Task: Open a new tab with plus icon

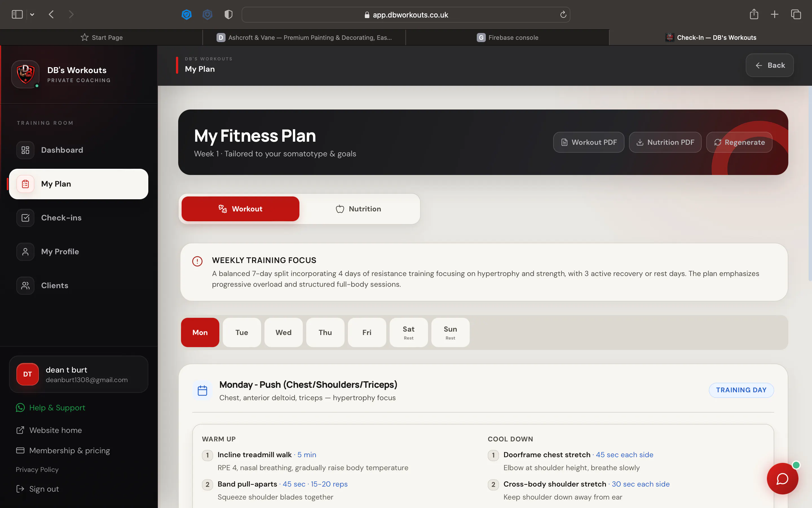Action: coord(775,14)
